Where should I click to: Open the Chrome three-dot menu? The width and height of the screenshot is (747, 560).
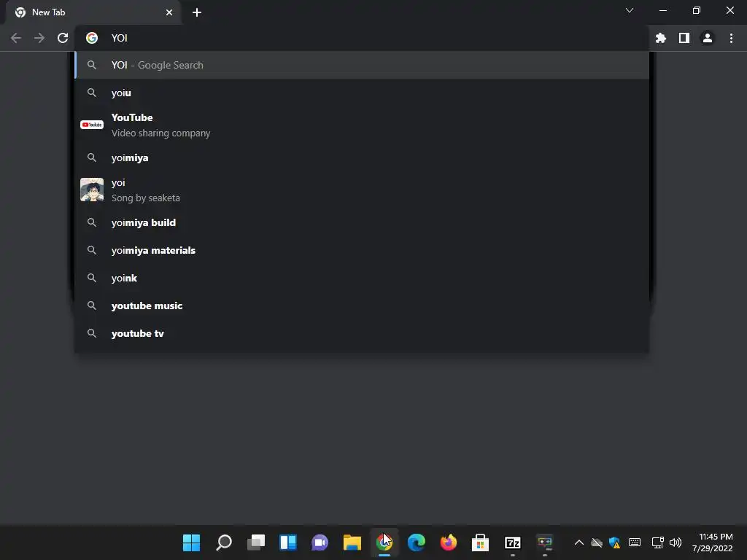(x=731, y=38)
